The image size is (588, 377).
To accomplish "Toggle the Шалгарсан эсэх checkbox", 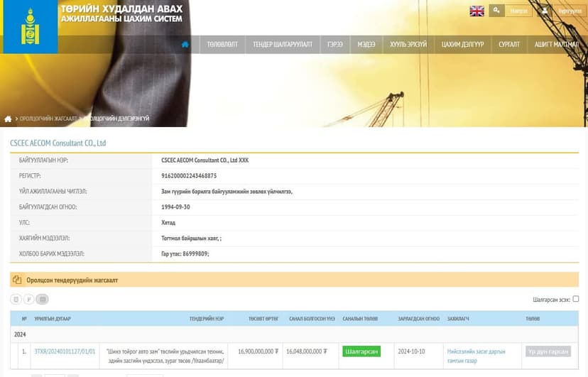I will point(576,299).
